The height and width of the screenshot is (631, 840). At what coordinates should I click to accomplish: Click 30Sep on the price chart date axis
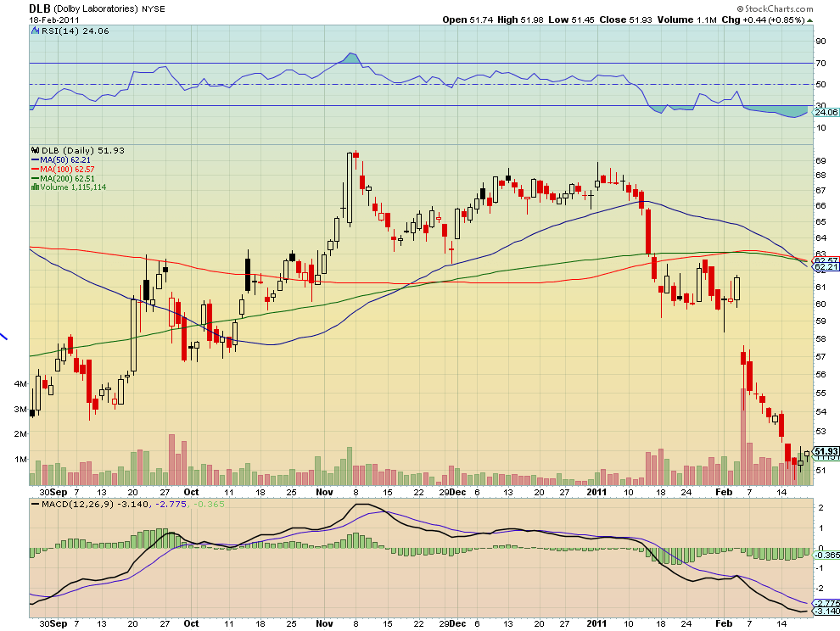pos(53,492)
